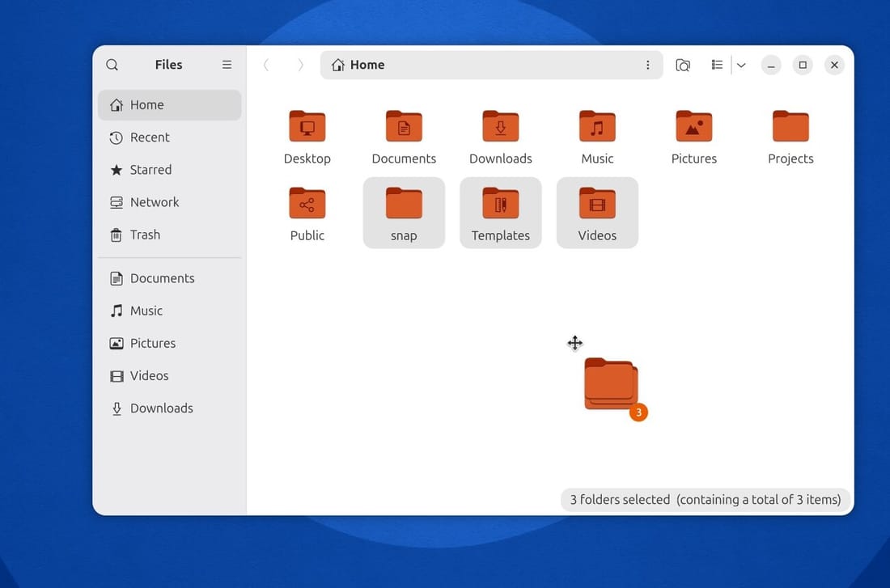Screen dimensions: 890x588
Task: Open Network in the sidebar
Action: tap(169, 202)
